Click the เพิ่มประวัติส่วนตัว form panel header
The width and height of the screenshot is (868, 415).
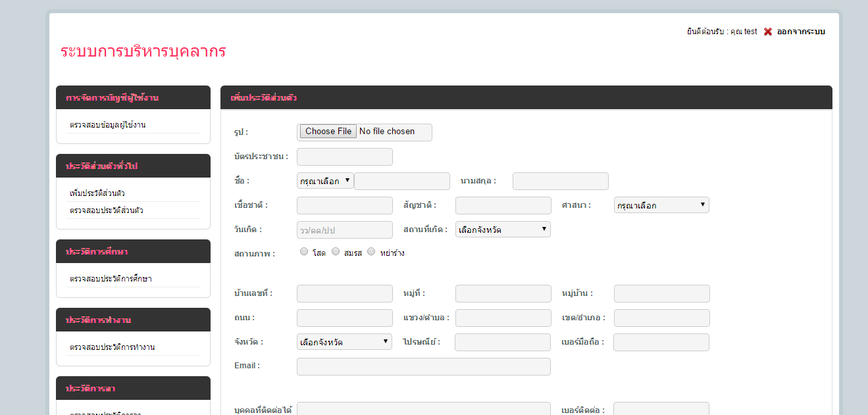tap(526, 97)
